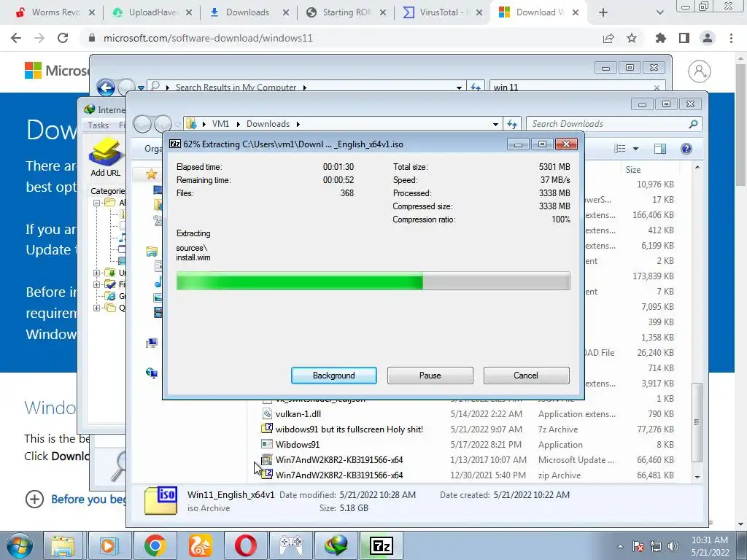
Task: Expand Before you begin section
Action: 34,499
